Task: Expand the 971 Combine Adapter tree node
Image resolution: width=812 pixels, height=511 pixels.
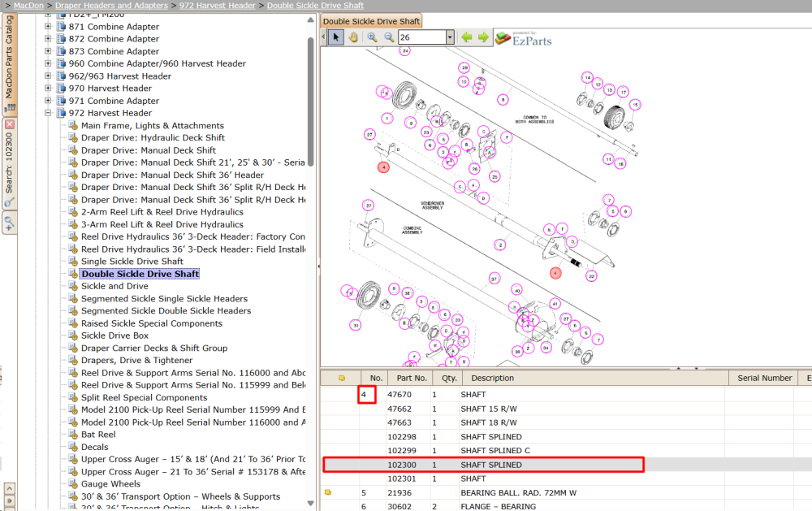Action: [48, 101]
